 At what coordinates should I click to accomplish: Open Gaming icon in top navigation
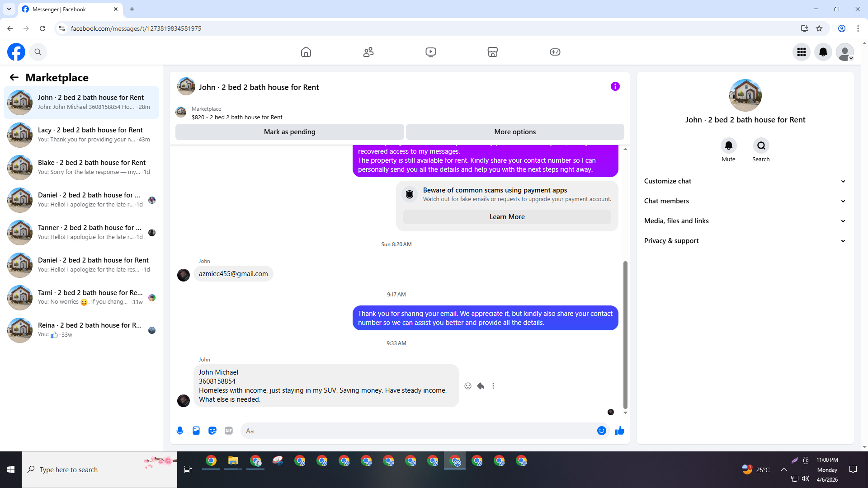pos(555,52)
